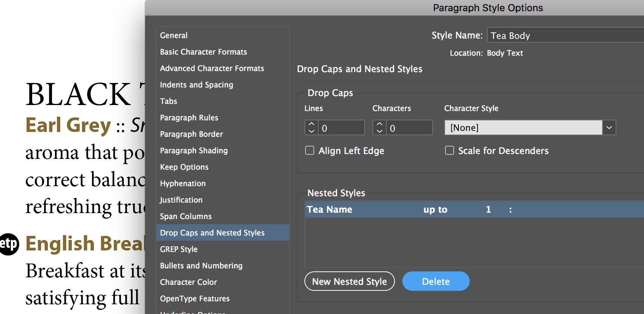This screenshot has width=644, height=314.
Task: Change the 'up to' option in nested style
Action: (x=435, y=209)
